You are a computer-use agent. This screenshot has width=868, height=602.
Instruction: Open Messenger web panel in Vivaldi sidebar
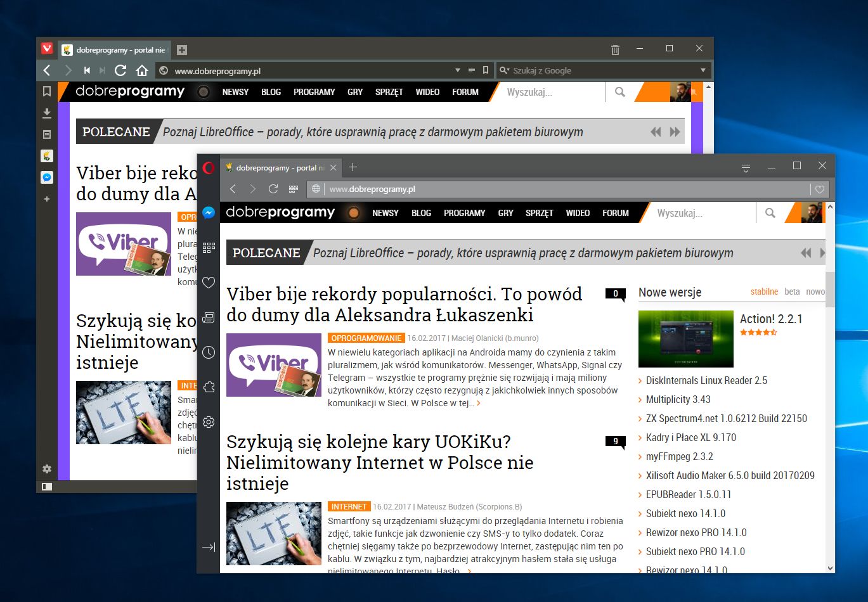(x=46, y=177)
